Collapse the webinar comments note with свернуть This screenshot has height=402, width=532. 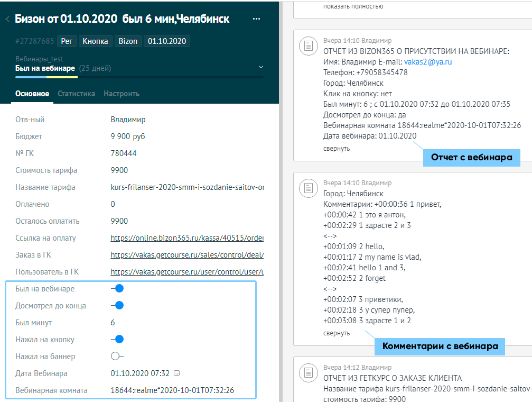click(337, 333)
